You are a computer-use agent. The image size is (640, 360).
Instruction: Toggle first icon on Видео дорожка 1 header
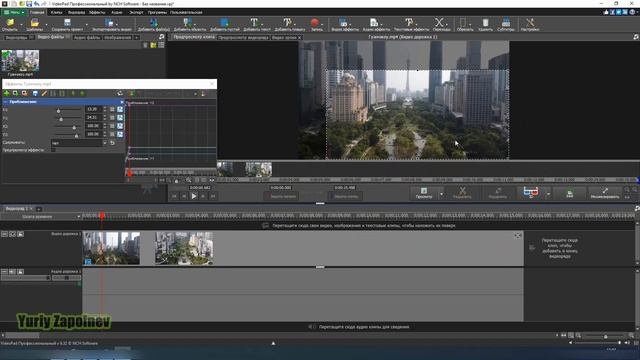click(4, 234)
